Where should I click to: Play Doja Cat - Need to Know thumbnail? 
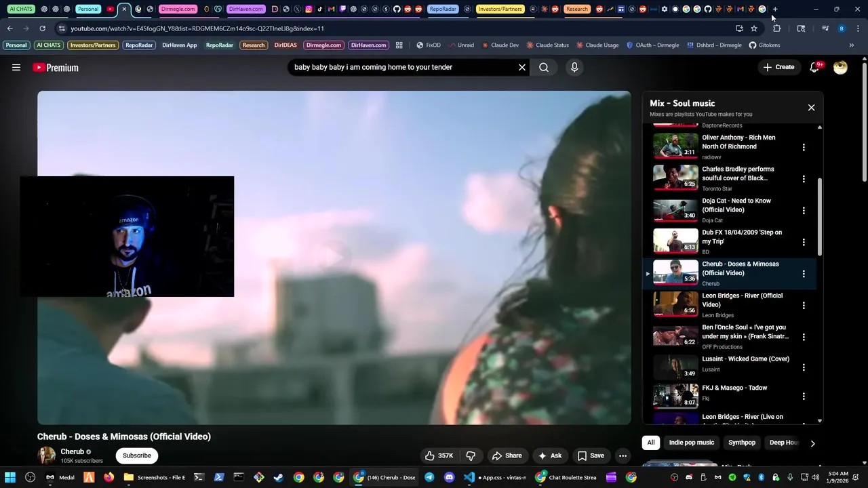point(675,209)
